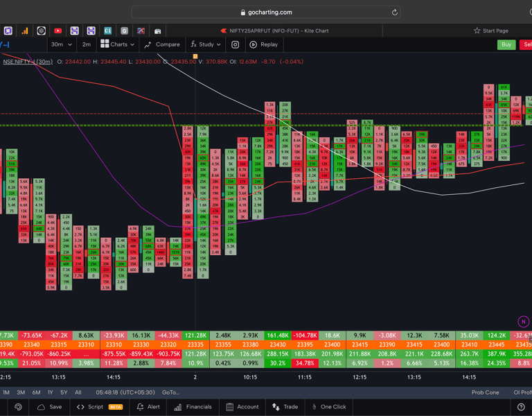
Task: Open the Financials panel
Action: point(193,407)
